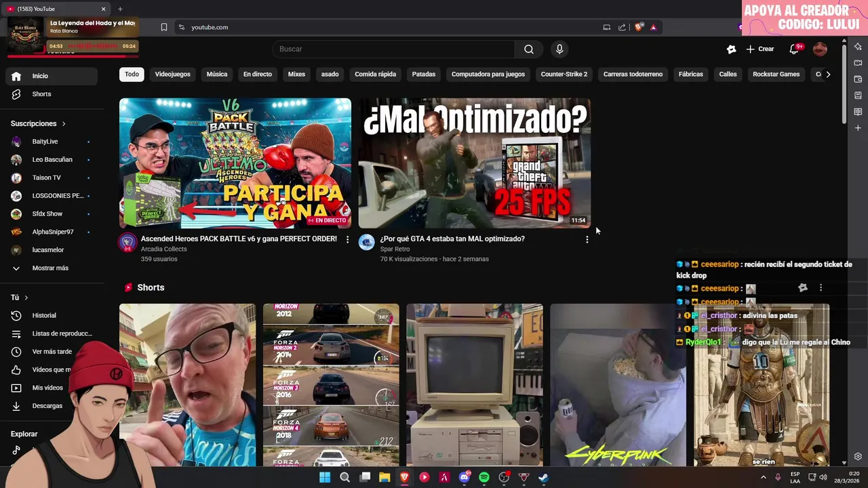This screenshot has height=488, width=868.
Task: Open bookmarks panel icon in sidebar
Action: pos(858,96)
